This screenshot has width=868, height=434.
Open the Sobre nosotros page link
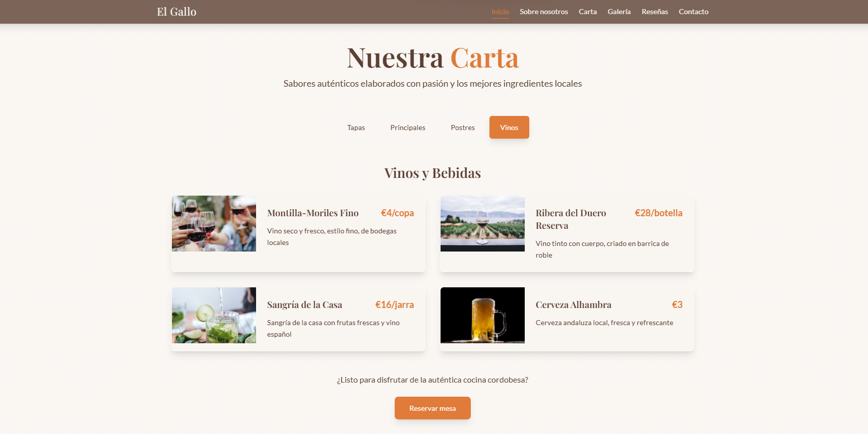[x=543, y=12]
